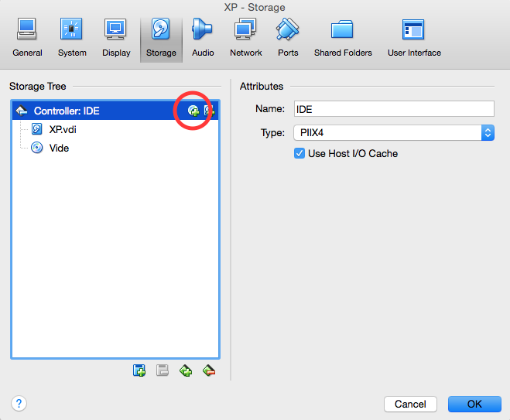Select the Storage settings tab
Image resolution: width=510 pixels, height=420 pixels.
point(161,39)
